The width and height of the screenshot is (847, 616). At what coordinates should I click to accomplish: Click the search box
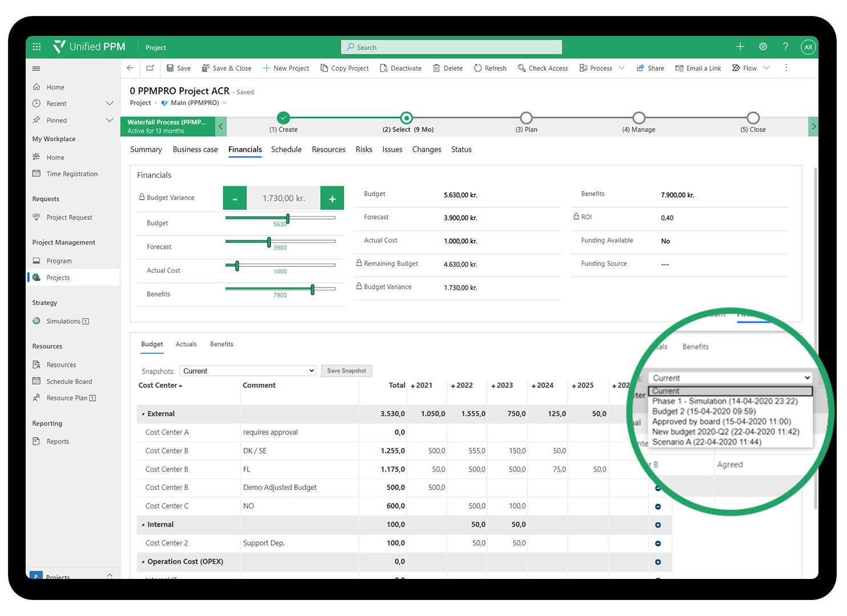452,47
